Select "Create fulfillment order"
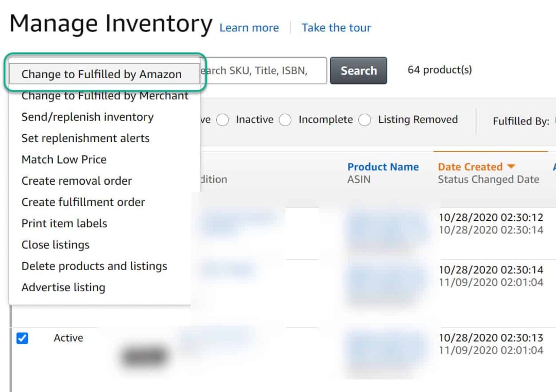The width and height of the screenshot is (556, 392). coord(83,202)
